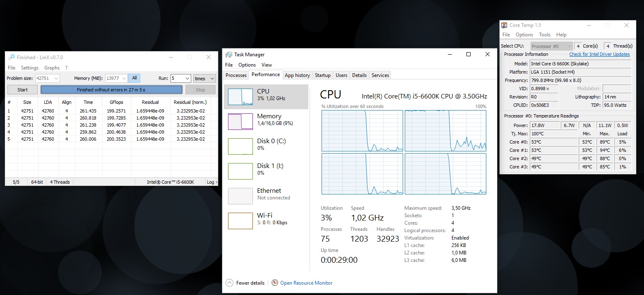This screenshot has width=644, height=295.
Task: Open the Problem size dropdown in LinX
Action: click(x=57, y=79)
